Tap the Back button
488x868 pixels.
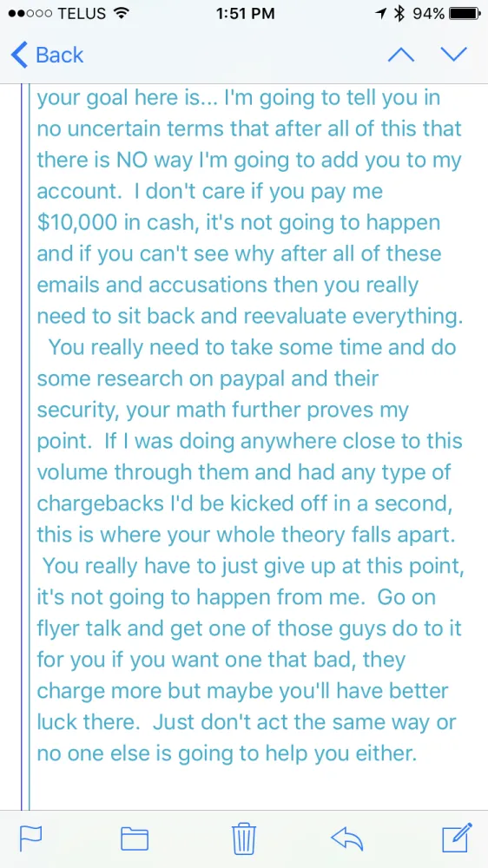point(47,56)
